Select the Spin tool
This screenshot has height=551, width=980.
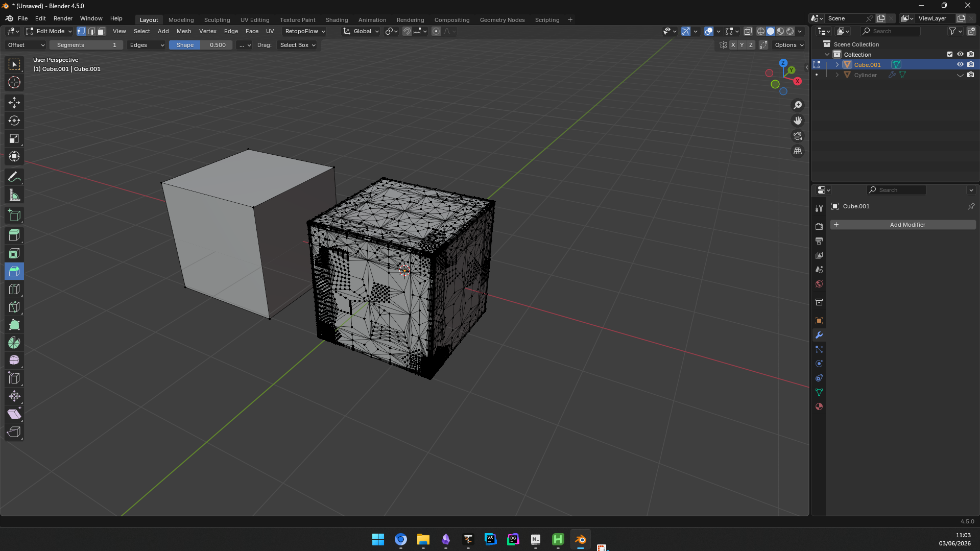[14, 343]
